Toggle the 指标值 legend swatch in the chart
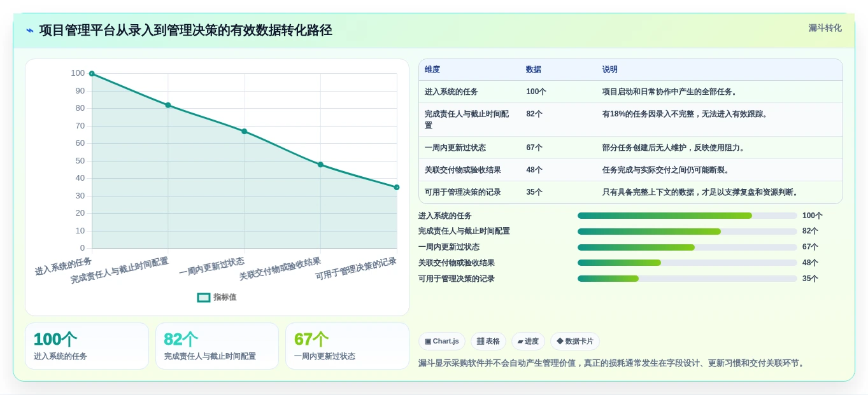Screen dimensions: 868x395 (x=204, y=297)
